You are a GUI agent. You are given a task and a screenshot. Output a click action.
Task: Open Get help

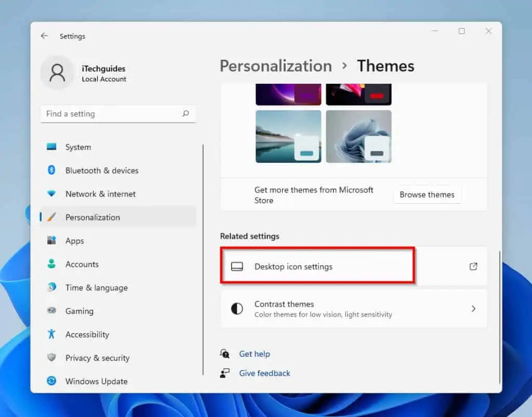click(x=255, y=354)
